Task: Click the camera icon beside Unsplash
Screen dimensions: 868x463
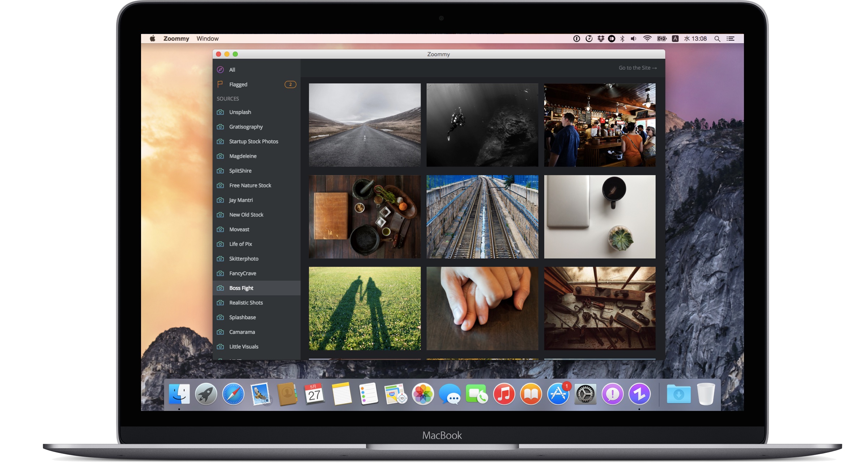Action: click(x=220, y=112)
